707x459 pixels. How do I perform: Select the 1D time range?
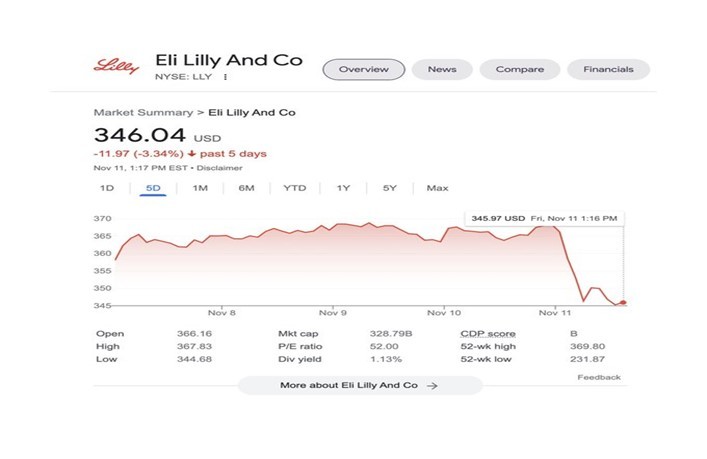click(106, 188)
